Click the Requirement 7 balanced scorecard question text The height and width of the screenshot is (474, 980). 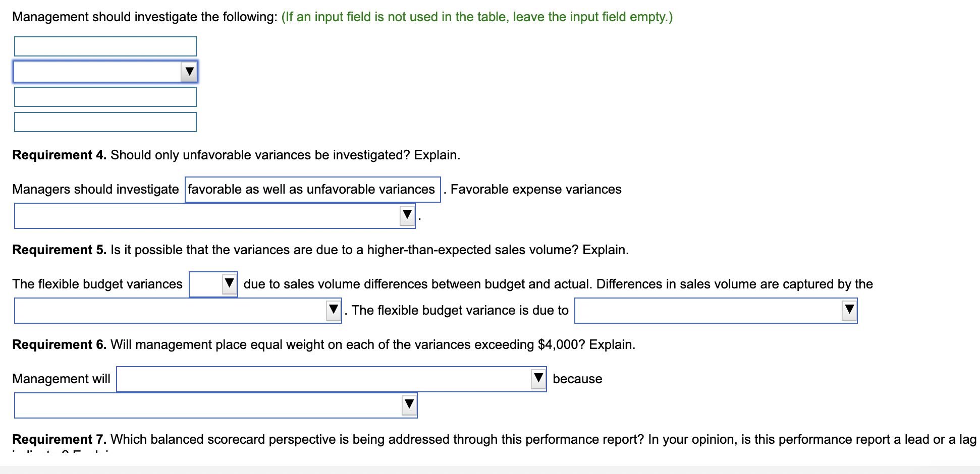tap(353, 439)
